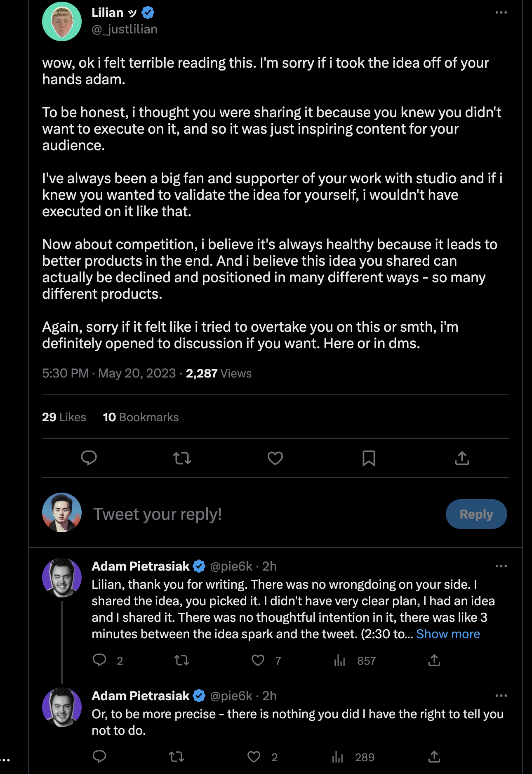Share Adam's second reply
The image size is (532, 774).
click(434, 756)
